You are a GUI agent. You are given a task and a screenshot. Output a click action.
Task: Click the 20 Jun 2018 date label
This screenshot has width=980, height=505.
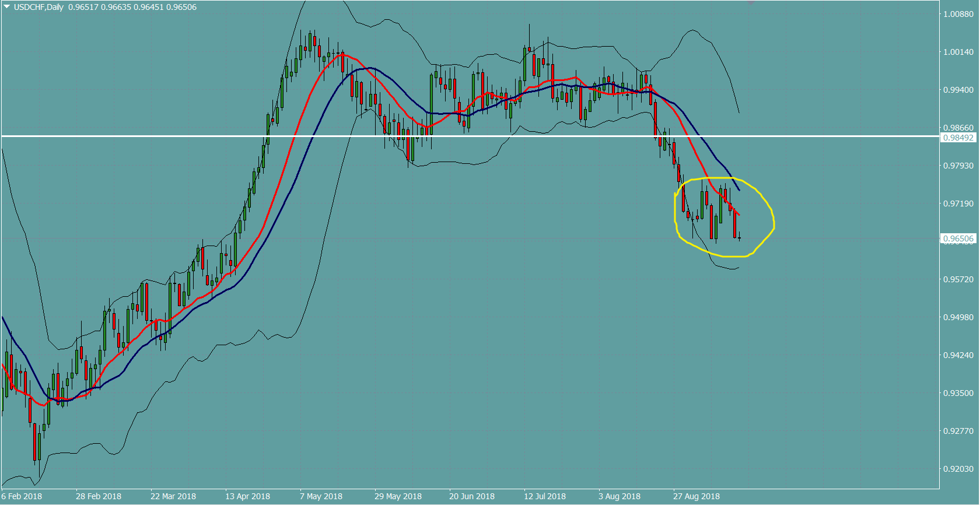pyautogui.click(x=472, y=496)
